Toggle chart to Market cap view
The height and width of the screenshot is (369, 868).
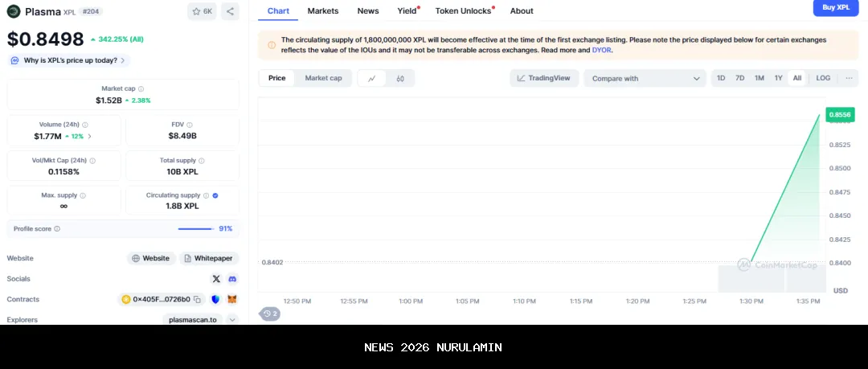click(x=323, y=78)
